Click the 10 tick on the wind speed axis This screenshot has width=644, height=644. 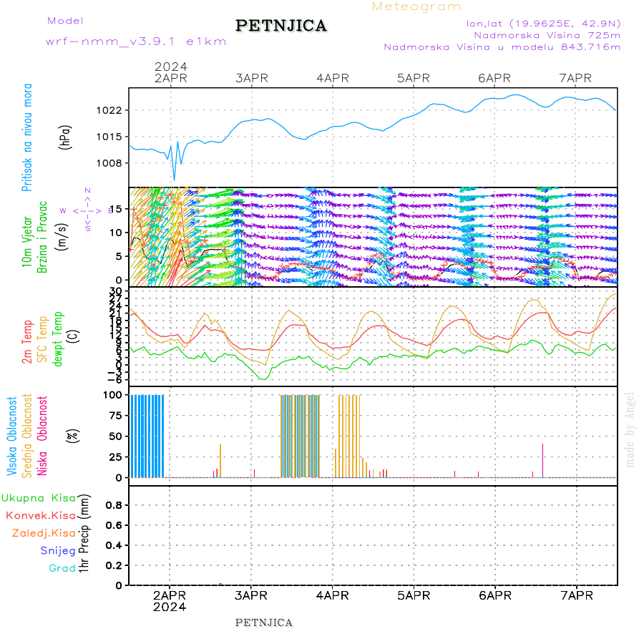coord(116,233)
